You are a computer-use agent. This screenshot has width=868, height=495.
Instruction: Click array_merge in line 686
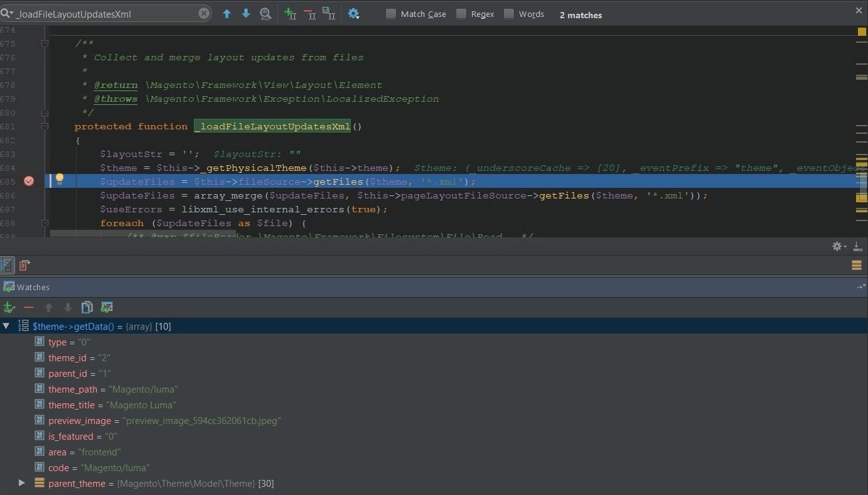(x=228, y=195)
